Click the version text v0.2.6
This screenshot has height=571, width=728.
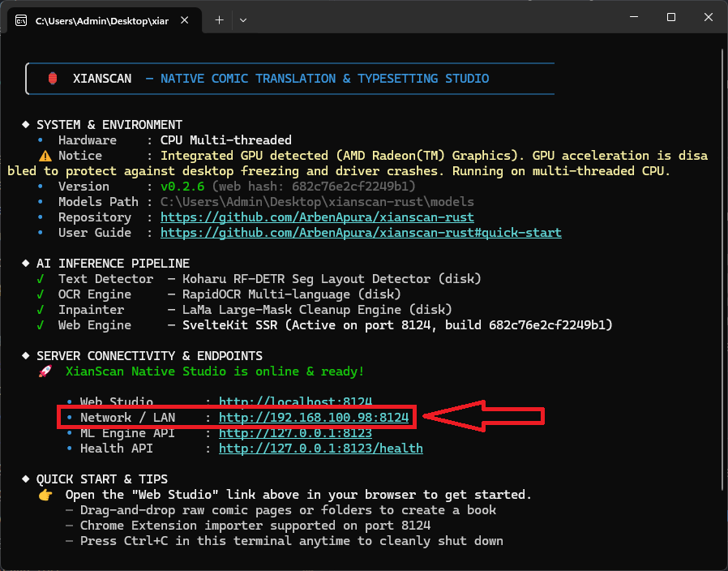tap(182, 187)
